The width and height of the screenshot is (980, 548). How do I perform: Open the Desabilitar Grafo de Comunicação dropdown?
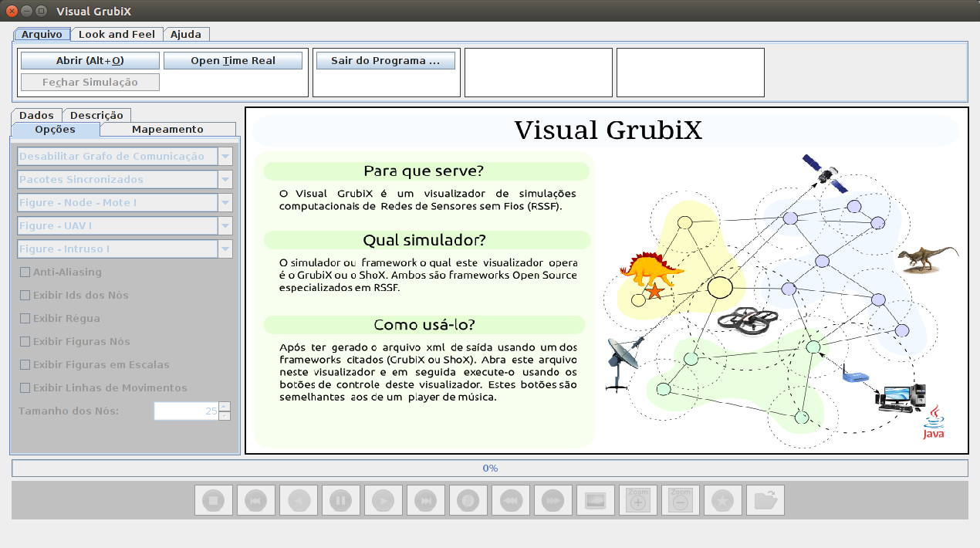225,156
